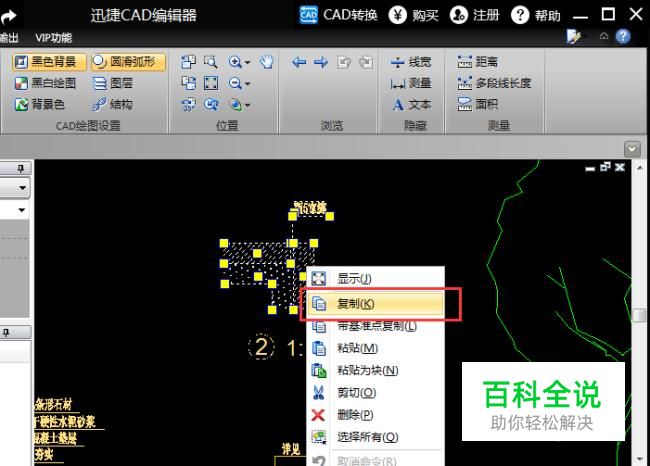Select the 多段线长度 polyline length tool
The width and height of the screenshot is (650, 466).
coord(494,83)
